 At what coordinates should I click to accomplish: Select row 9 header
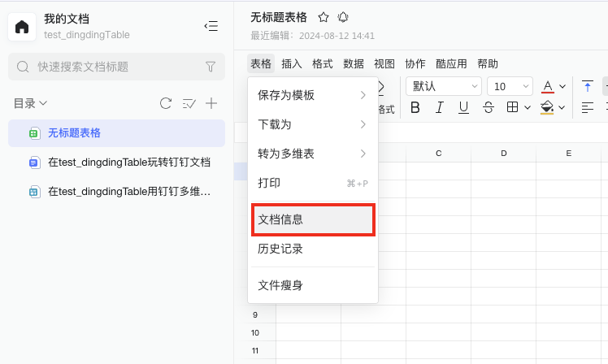[x=254, y=314]
